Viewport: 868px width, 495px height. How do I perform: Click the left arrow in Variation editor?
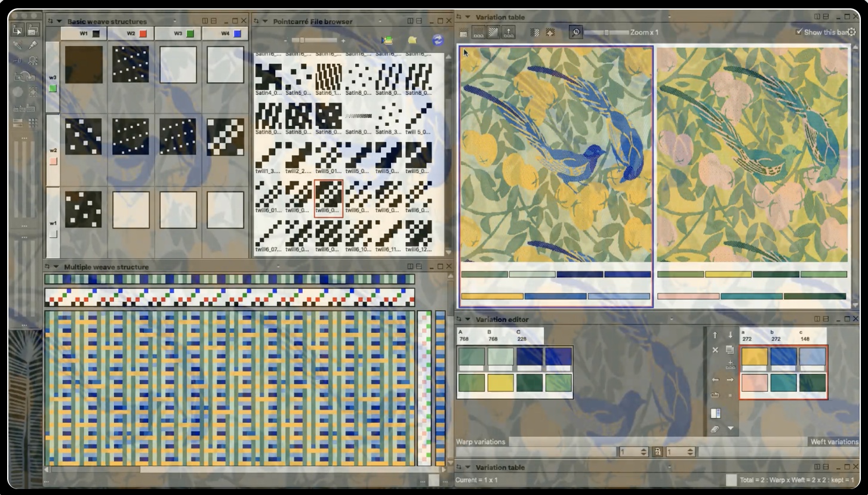[715, 379]
